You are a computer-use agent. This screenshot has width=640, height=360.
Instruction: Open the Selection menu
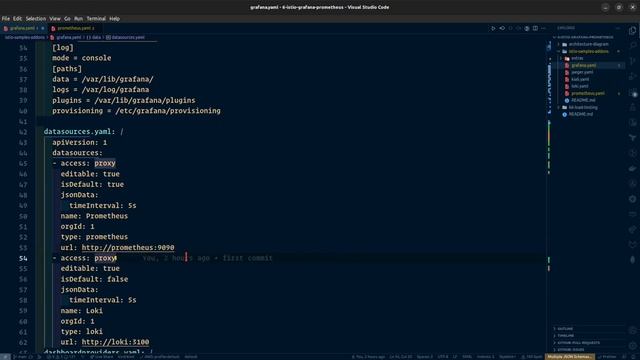[36, 18]
